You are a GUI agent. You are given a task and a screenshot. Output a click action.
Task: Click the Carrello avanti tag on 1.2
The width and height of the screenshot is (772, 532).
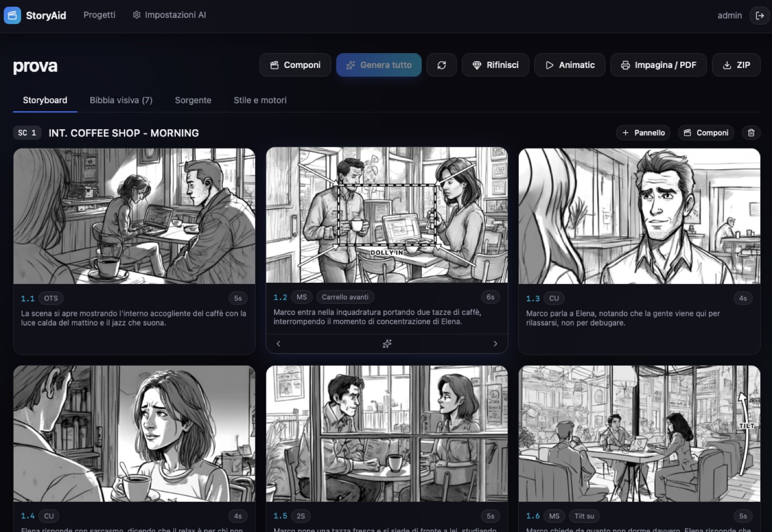(x=345, y=297)
